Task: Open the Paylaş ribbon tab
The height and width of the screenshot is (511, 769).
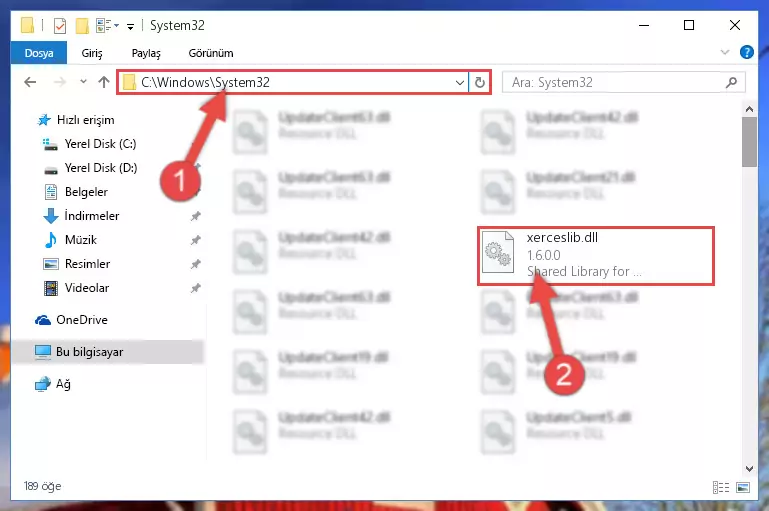Action: [146, 53]
